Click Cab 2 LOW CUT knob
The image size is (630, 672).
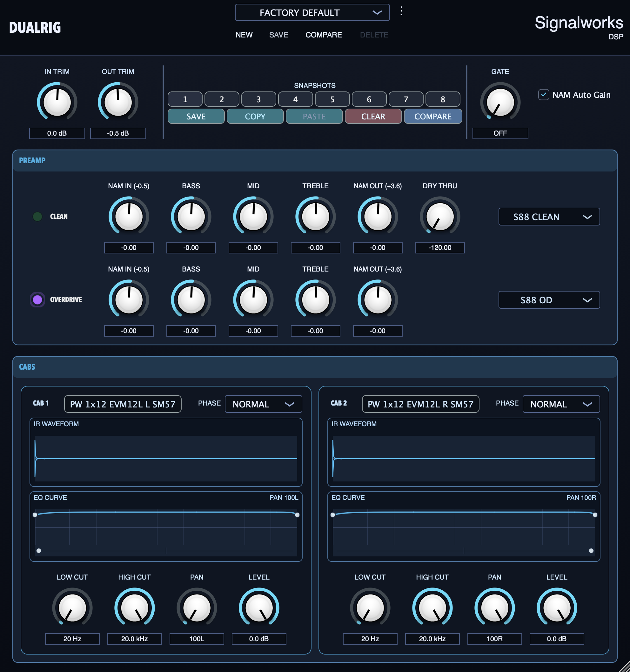[x=370, y=608]
